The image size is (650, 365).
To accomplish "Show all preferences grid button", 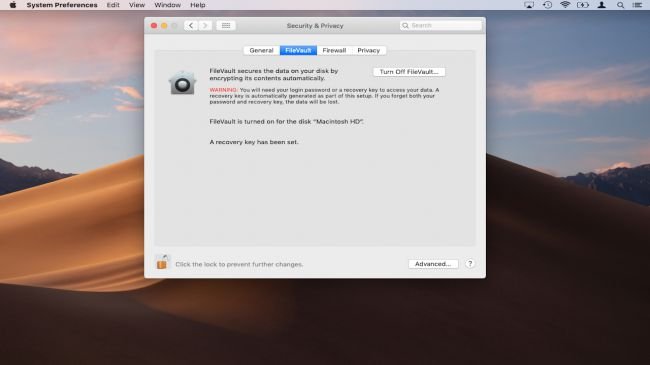I will pyautogui.click(x=226, y=25).
